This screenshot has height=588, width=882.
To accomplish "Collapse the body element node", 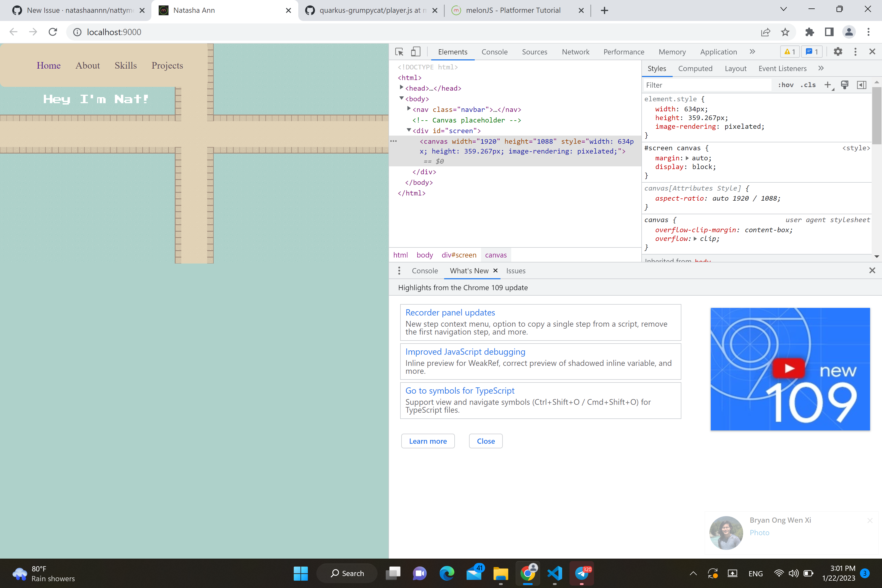I will [x=401, y=98].
